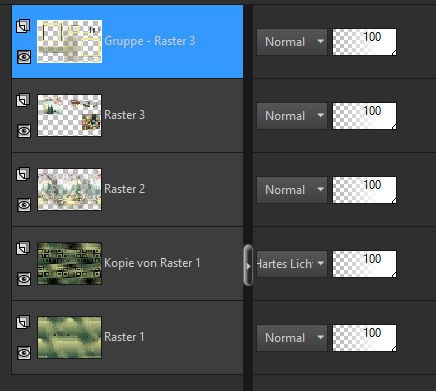Select Kopie von Raster 1 thumbnail
Image resolution: width=436 pixels, height=391 pixels.
pyautogui.click(x=69, y=263)
